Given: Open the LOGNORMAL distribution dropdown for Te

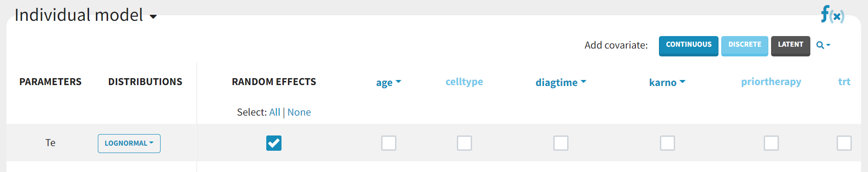Looking at the screenshot, I should [129, 143].
